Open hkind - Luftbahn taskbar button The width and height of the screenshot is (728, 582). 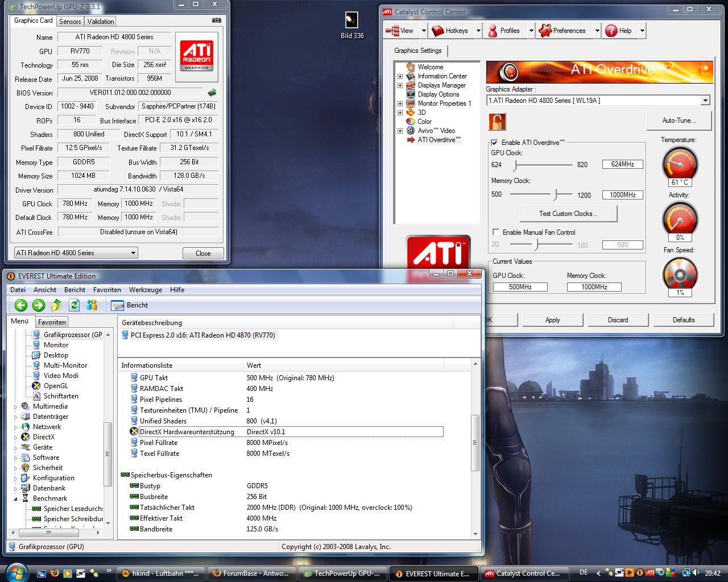tap(161, 573)
